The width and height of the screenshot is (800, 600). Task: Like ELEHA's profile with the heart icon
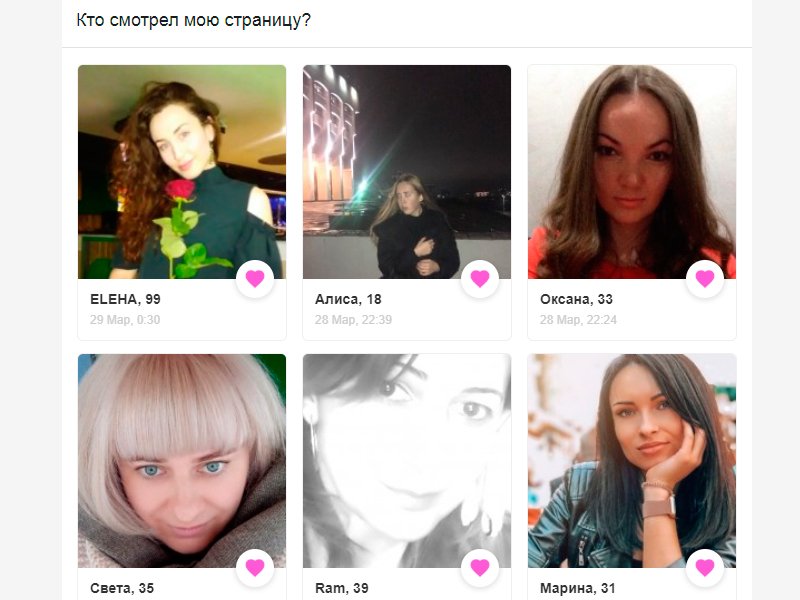point(255,279)
